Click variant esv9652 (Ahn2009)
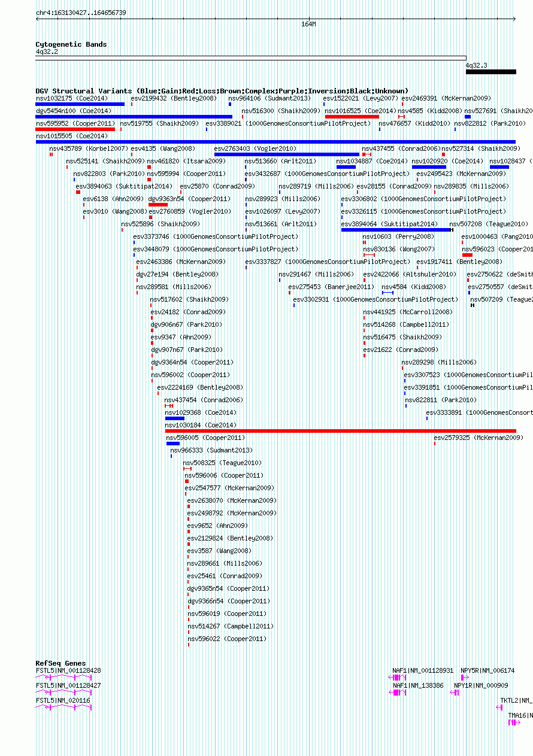Screen dimensions: 533x756 217,526
